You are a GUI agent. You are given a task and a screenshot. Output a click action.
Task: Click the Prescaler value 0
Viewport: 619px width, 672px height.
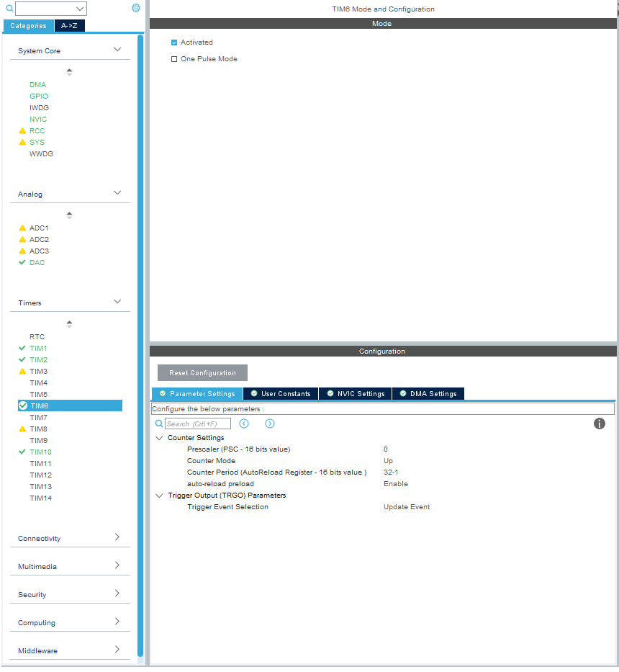[386, 449]
